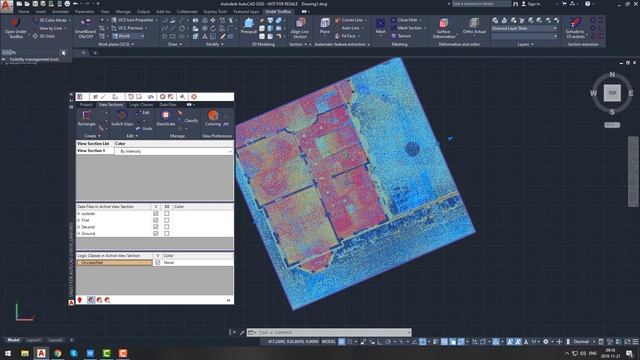This screenshot has height=360, width=640.
Task: Select the Unclassified logic class row
Action: click(x=114, y=262)
